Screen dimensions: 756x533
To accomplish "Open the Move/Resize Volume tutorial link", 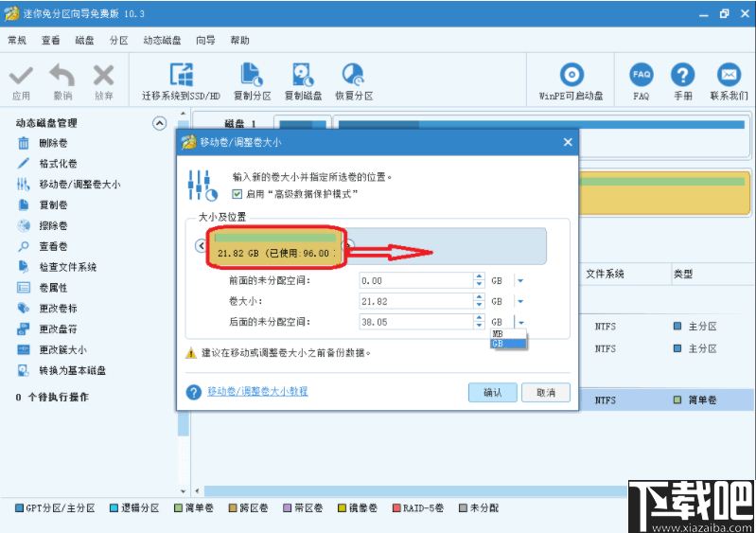I will (x=257, y=391).
